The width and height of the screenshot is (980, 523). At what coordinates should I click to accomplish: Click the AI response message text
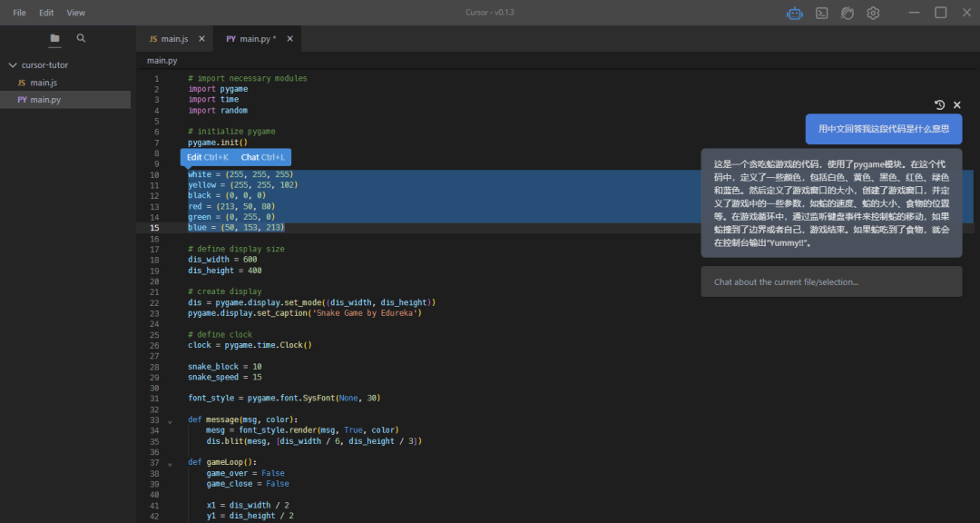tap(831, 203)
